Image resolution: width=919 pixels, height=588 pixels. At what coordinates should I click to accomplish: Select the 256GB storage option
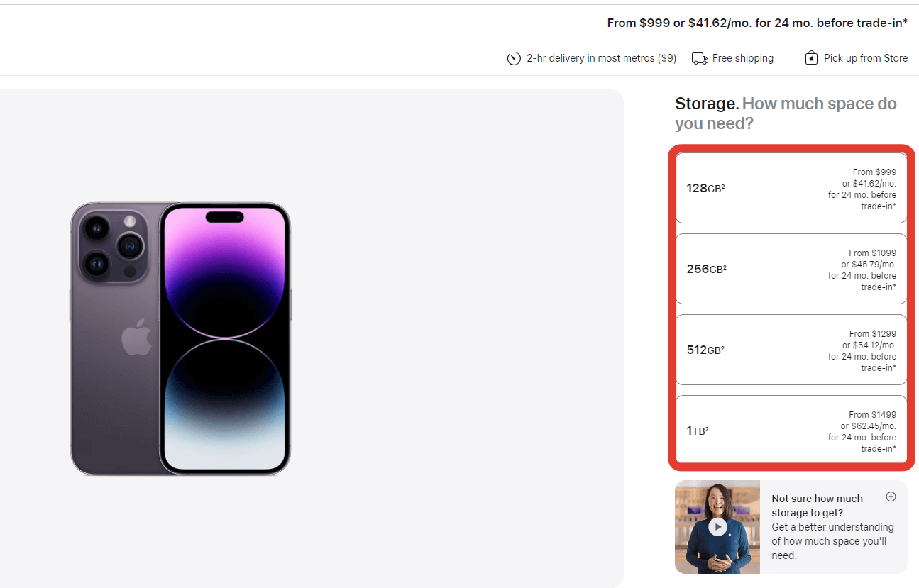pyautogui.click(x=791, y=269)
